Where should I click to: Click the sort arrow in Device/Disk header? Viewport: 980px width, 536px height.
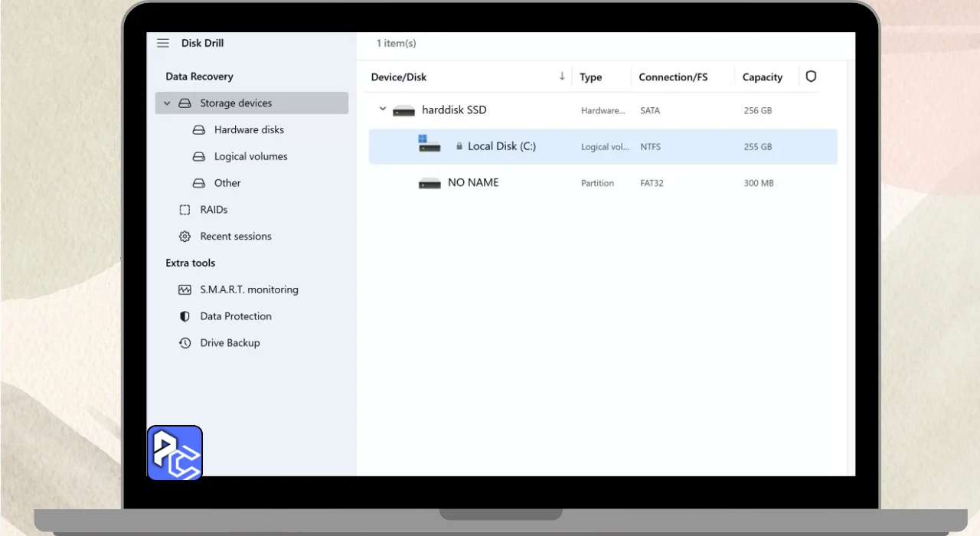point(562,76)
